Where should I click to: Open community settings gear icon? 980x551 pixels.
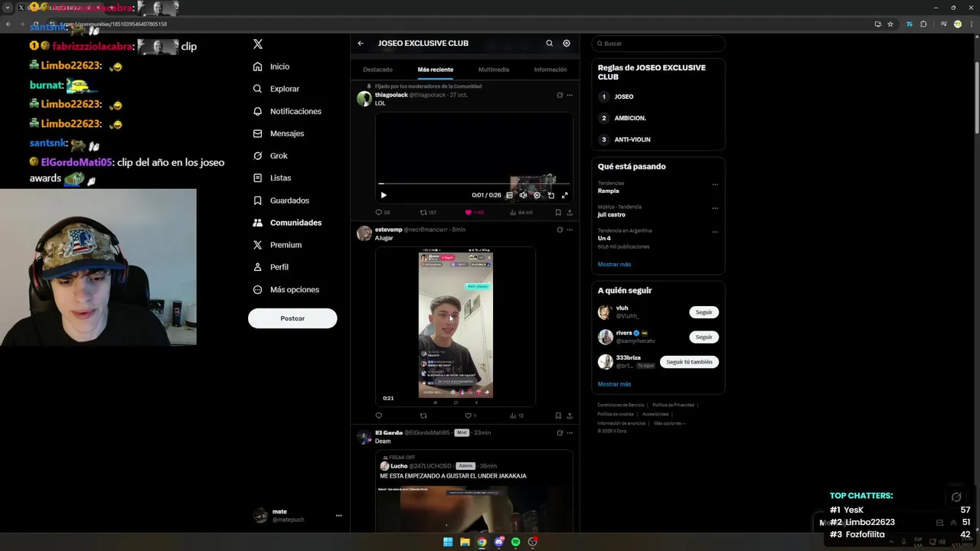(567, 44)
